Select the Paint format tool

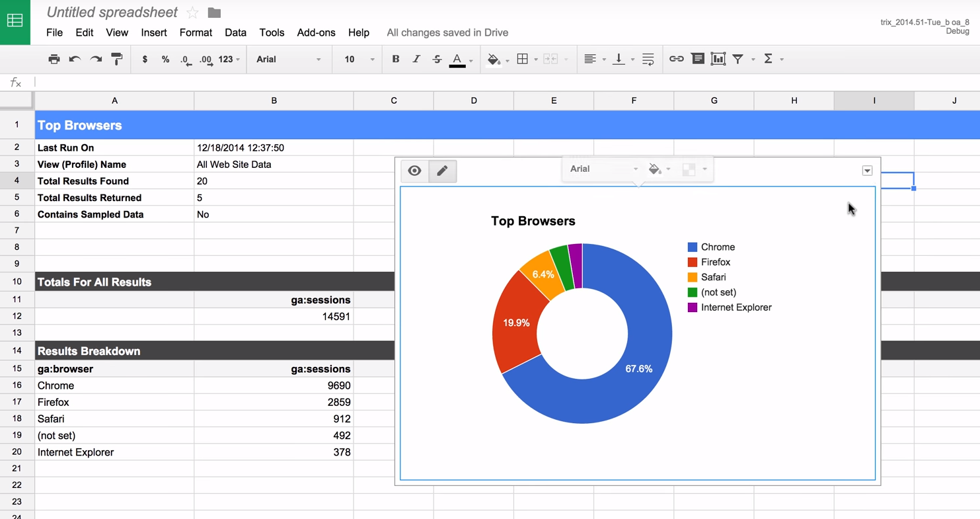tap(117, 59)
